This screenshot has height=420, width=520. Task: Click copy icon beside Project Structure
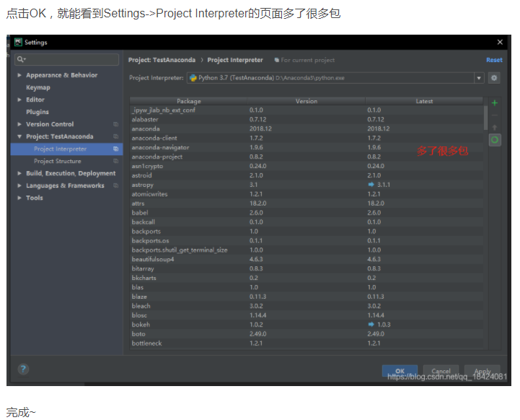[x=115, y=161]
